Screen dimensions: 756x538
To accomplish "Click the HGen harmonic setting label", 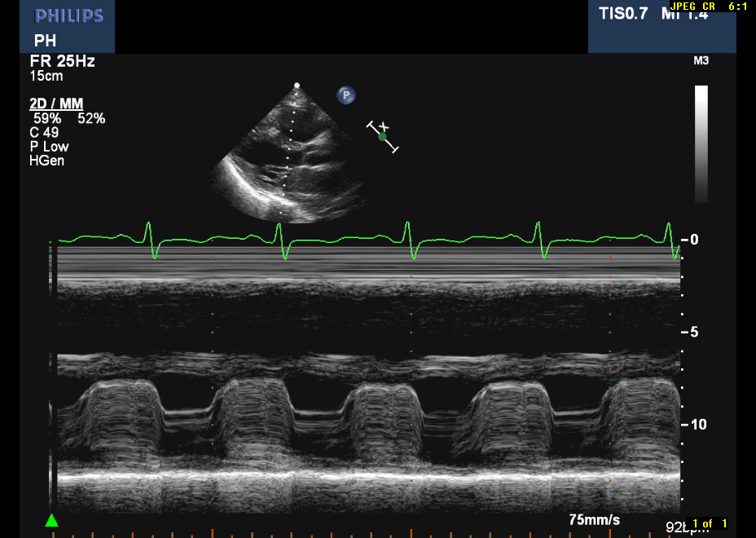I will [x=46, y=161].
